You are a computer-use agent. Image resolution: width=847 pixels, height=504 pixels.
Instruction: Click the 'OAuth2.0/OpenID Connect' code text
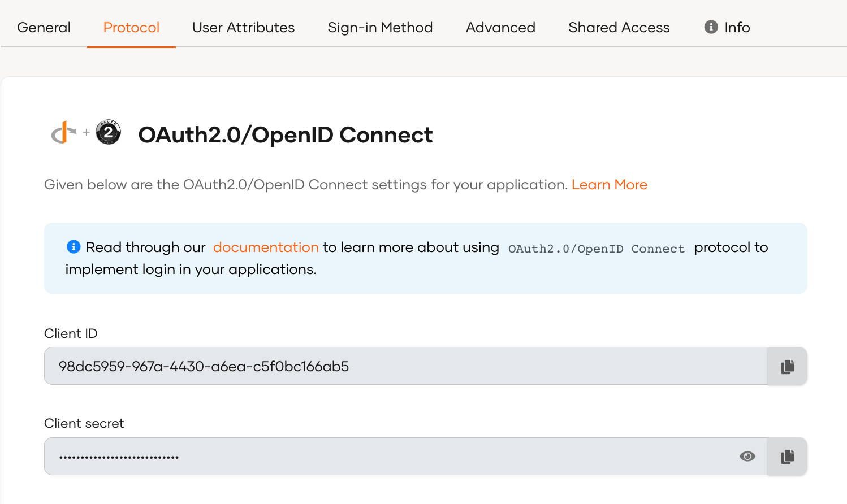(x=597, y=249)
